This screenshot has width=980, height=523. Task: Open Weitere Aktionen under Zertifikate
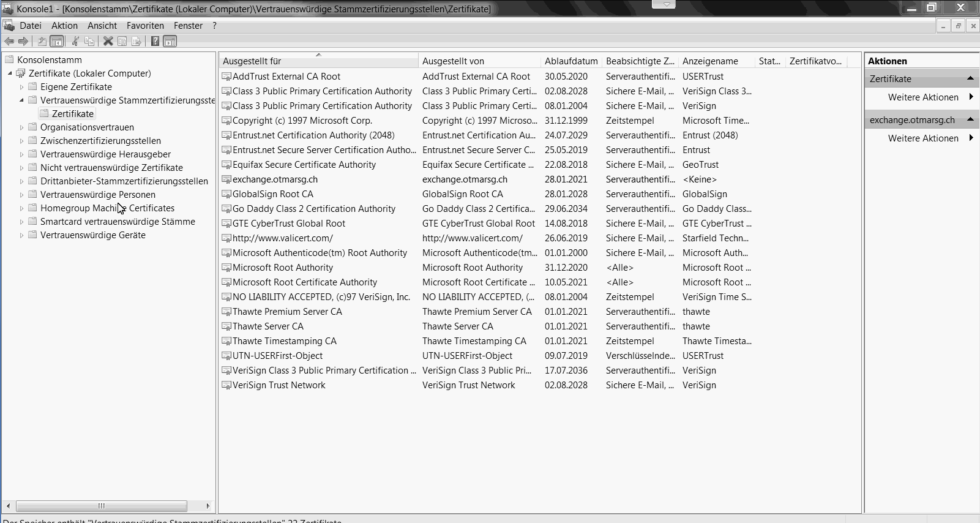923,97
